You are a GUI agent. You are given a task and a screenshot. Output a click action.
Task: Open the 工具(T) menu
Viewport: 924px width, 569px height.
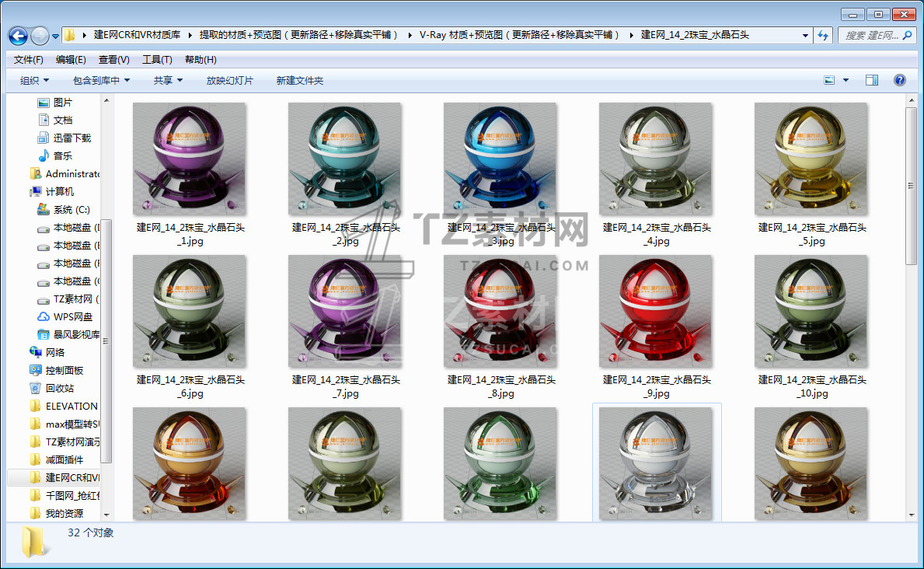point(157,60)
